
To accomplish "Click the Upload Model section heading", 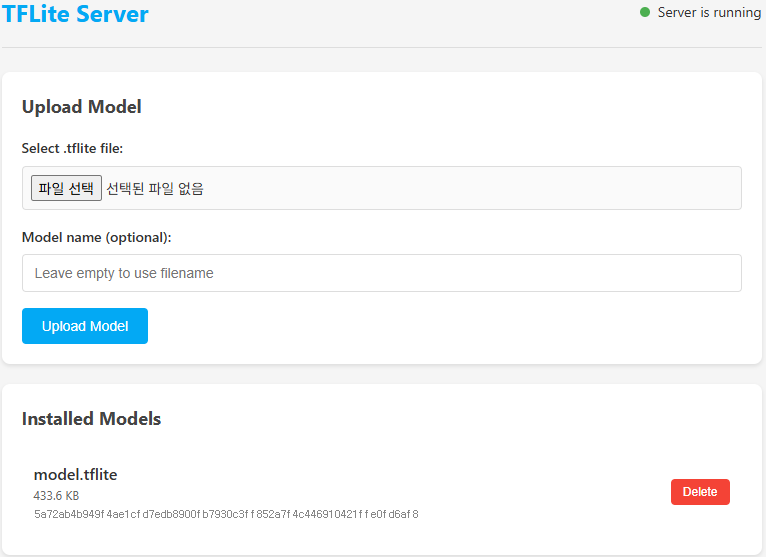I will (82, 107).
